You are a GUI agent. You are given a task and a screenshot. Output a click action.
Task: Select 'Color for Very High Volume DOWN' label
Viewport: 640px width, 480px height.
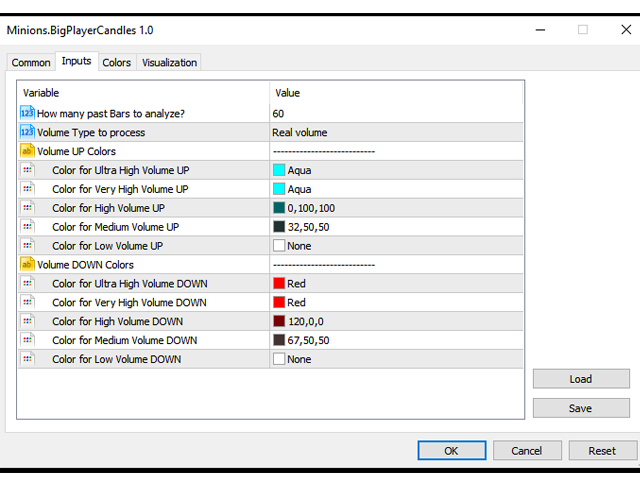tap(129, 303)
